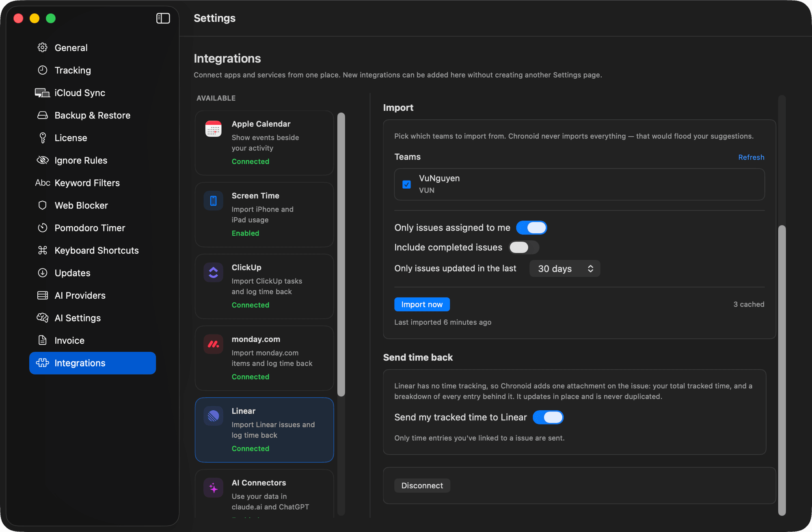This screenshot has width=812, height=532.
Task: Click the ClickUp logo icon
Action: pos(214,273)
